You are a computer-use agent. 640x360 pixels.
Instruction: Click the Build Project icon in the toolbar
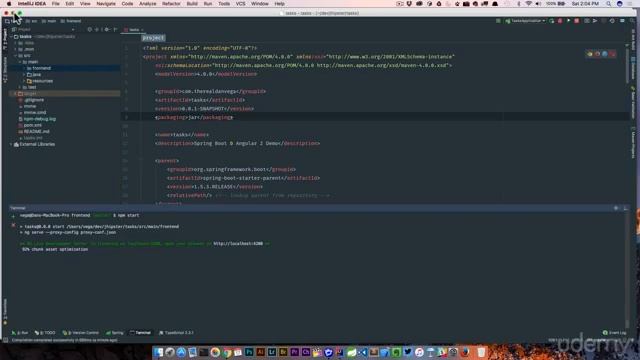point(498,21)
